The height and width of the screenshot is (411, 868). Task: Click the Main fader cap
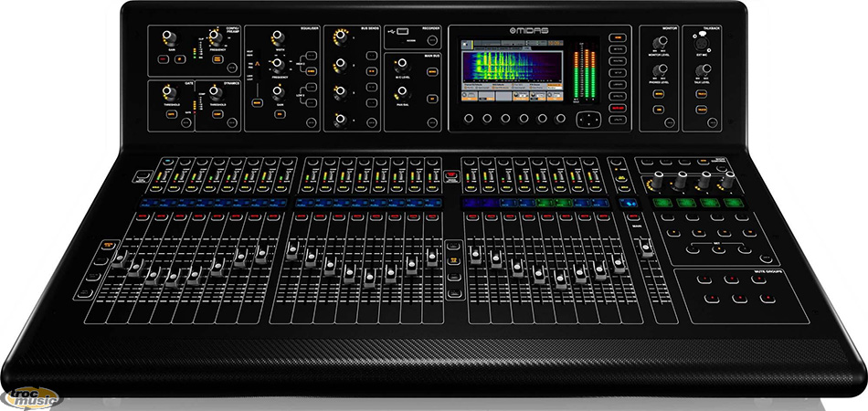646,248
